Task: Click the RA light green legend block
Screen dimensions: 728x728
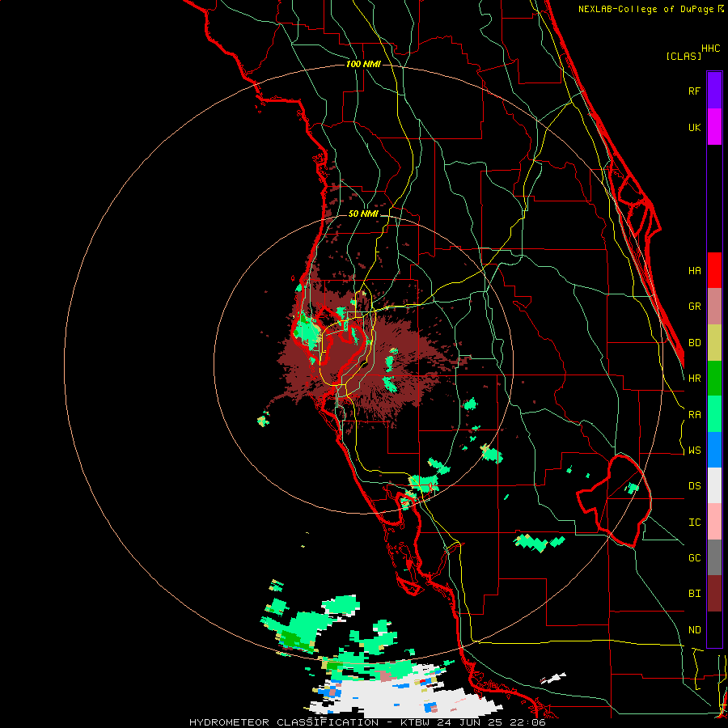Action: (714, 414)
